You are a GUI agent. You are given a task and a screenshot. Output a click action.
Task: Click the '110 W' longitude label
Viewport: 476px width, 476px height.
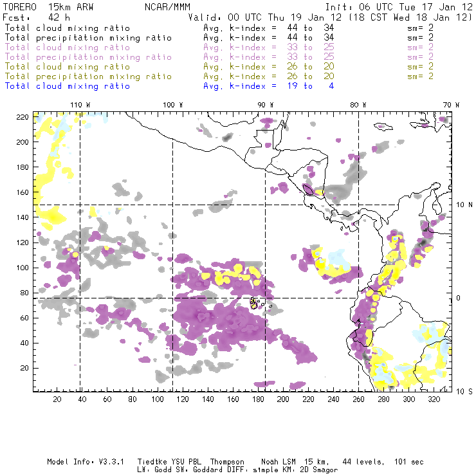click(80, 105)
